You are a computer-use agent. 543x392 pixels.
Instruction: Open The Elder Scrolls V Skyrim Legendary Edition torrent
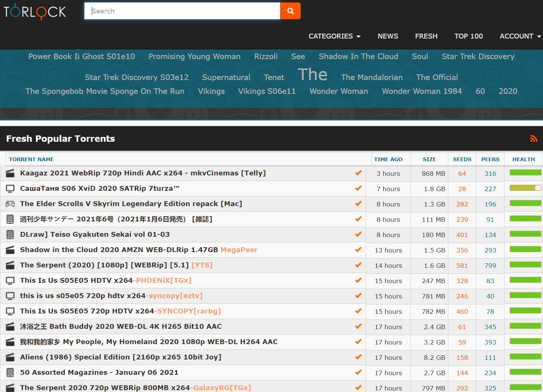[x=131, y=204]
